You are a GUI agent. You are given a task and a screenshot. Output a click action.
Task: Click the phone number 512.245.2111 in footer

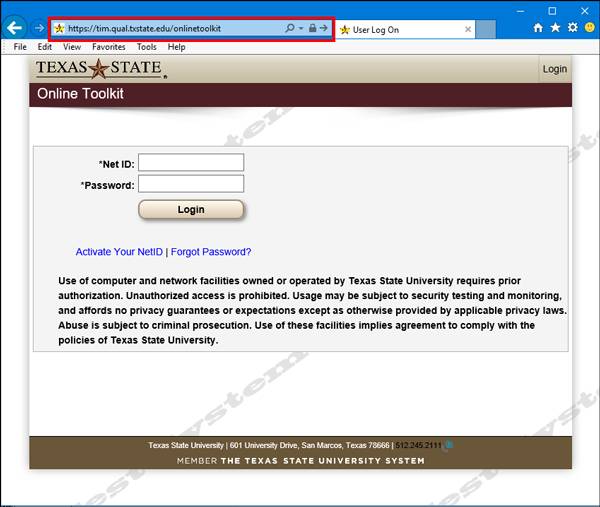[x=418, y=445]
